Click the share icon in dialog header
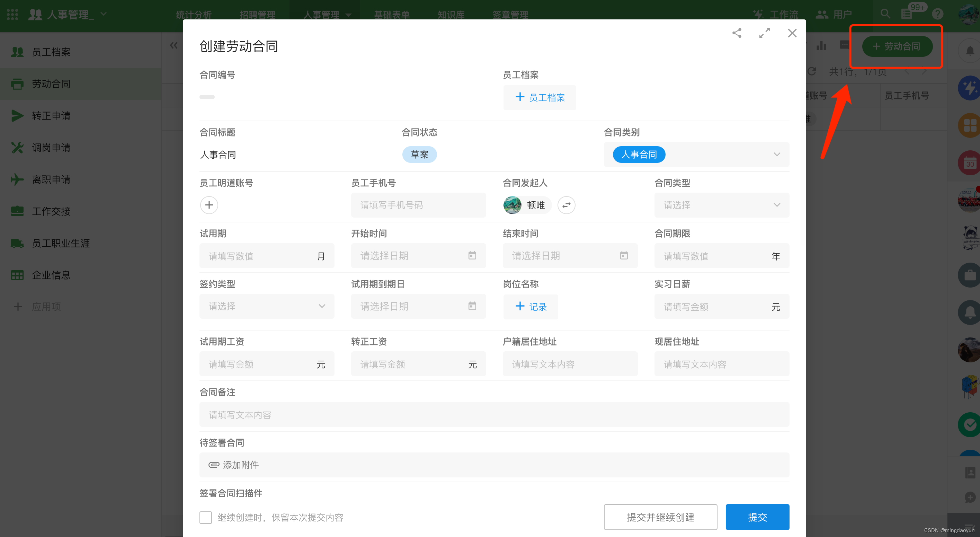 (737, 33)
